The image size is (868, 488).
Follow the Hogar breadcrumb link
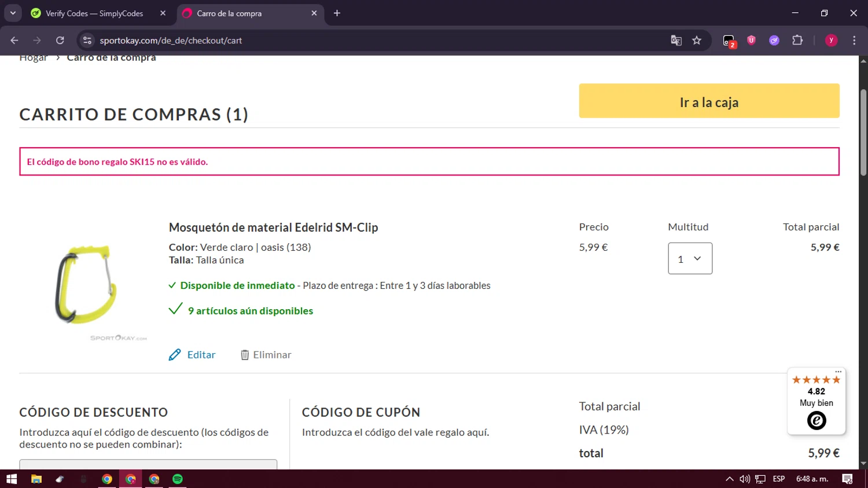(x=34, y=57)
